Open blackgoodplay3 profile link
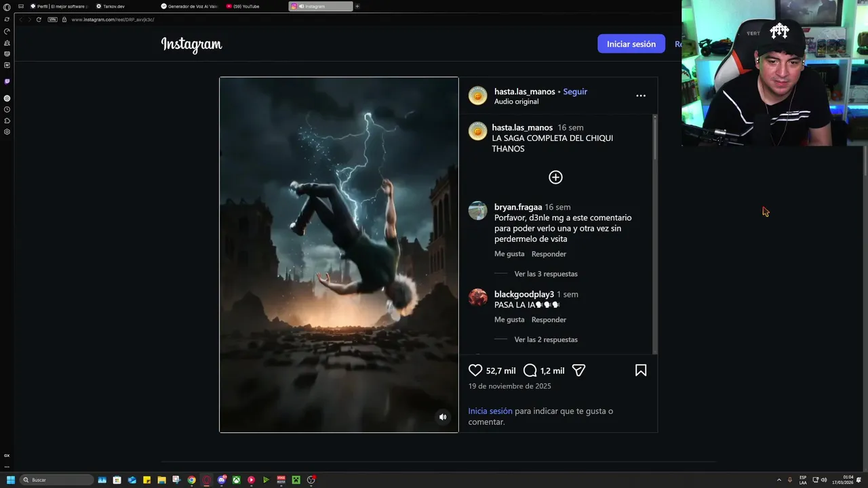This screenshot has height=488, width=868. [524, 294]
